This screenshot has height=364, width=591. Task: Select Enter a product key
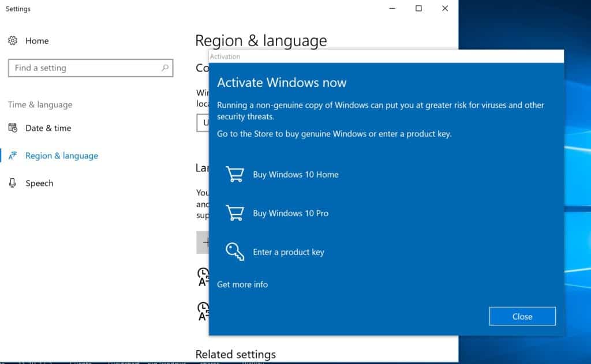click(x=289, y=252)
